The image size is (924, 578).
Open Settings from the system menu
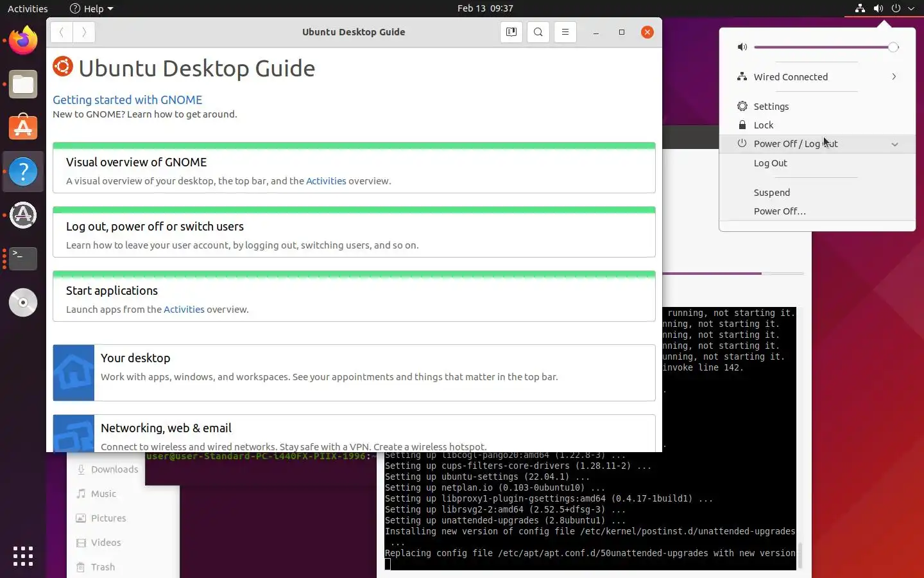tap(817, 107)
